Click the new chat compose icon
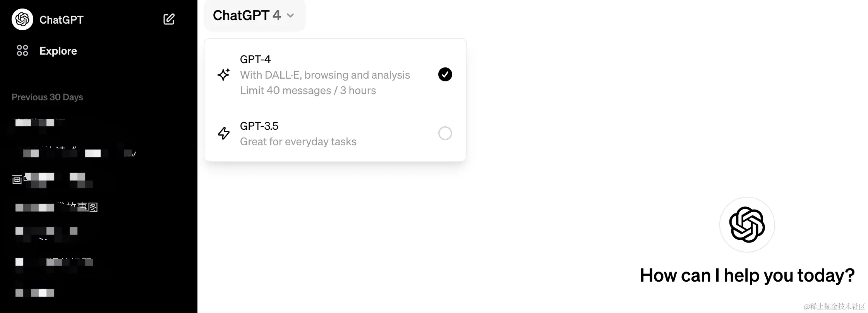The width and height of the screenshot is (868, 313). coord(169,19)
